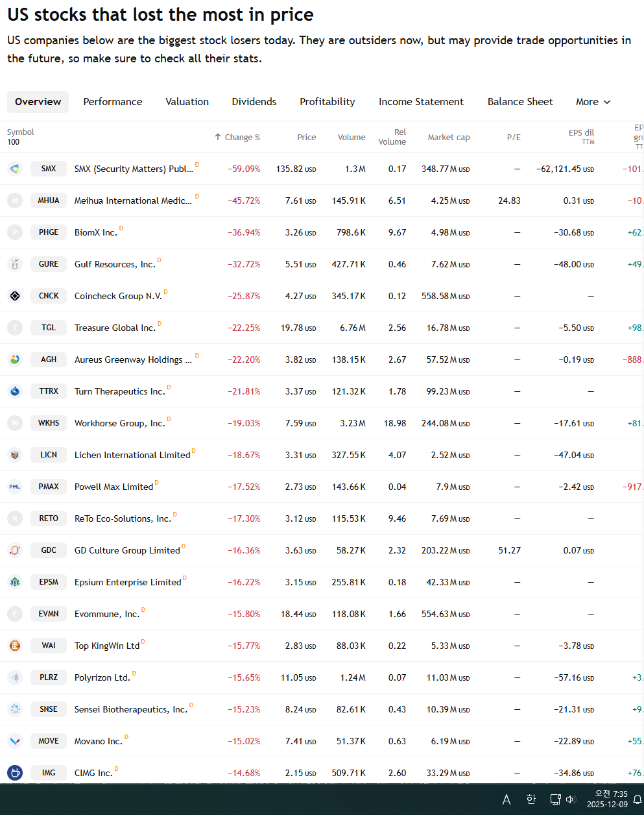644x815 pixels.
Task: Click the IME 'A' input mode indicator
Action: (x=507, y=799)
